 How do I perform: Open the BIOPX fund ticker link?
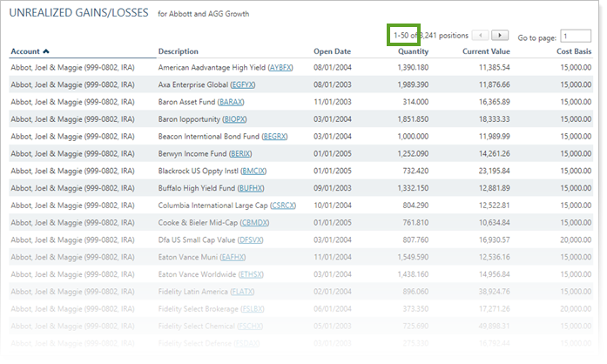pyautogui.click(x=235, y=119)
